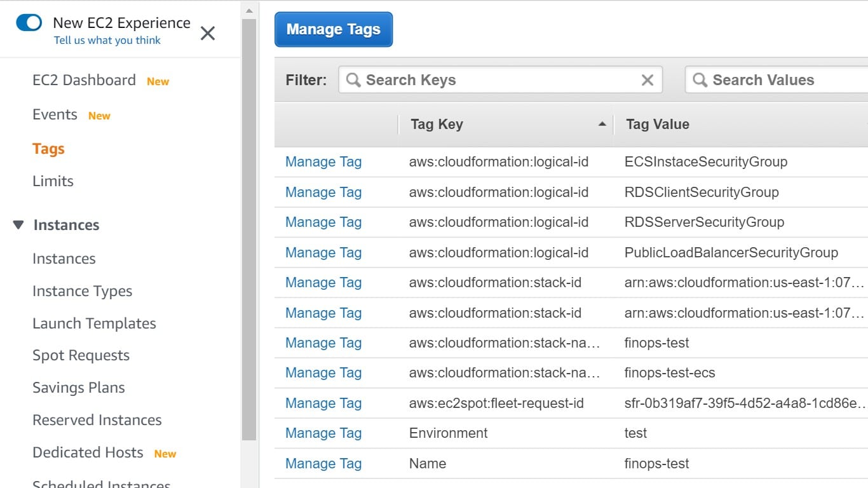
Task: Toggle off the New EC2 Experience switch
Action: coord(29,22)
